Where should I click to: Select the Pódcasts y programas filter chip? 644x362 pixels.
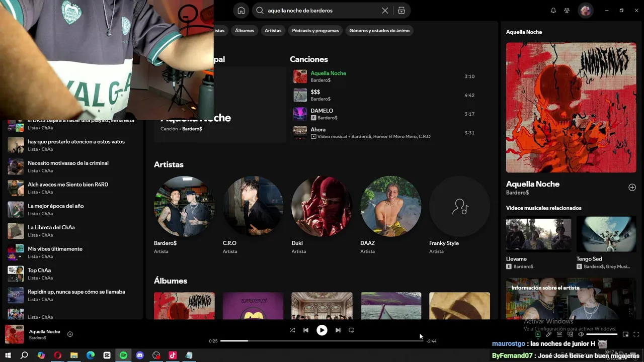click(x=315, y=31)
